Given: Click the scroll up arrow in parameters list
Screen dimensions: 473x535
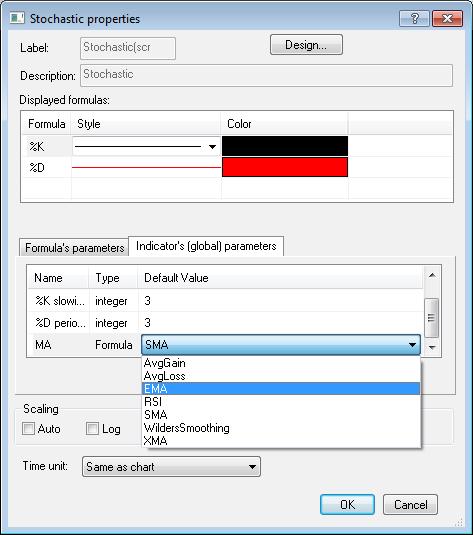Looking at the screenshot, I should coord(432,275).
